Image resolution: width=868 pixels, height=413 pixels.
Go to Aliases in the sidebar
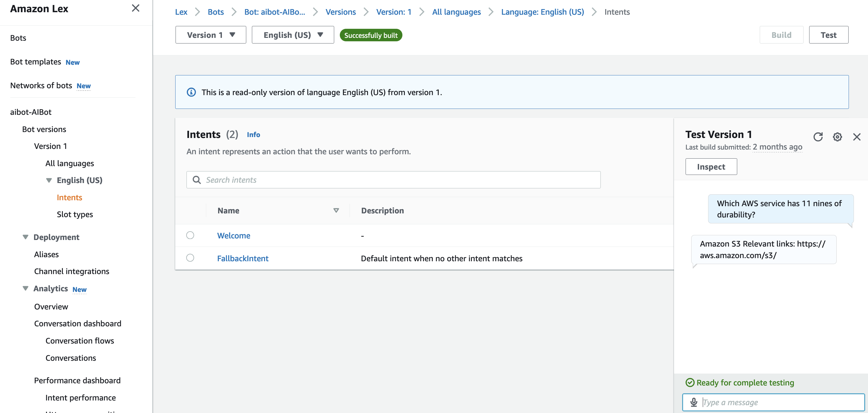tap(47, 254)
